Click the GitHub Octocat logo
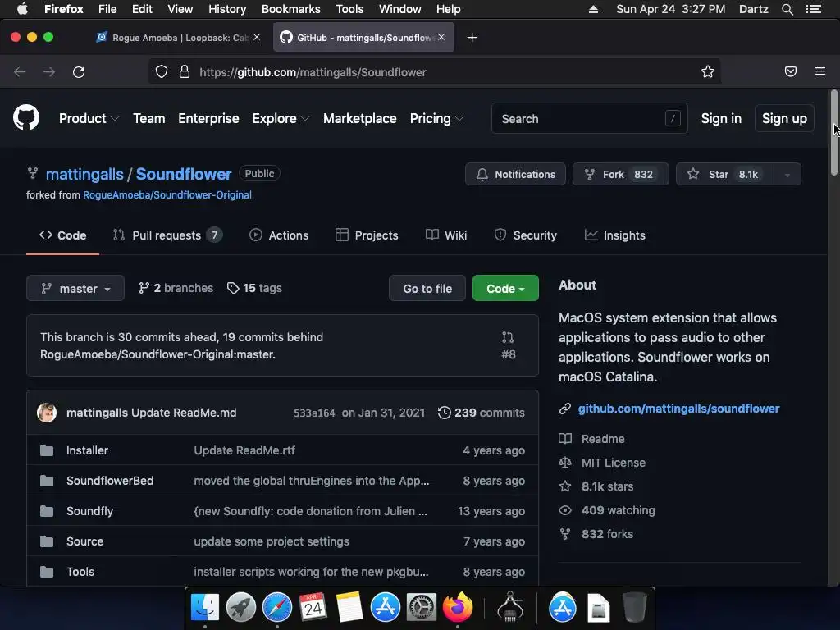This screenshot has height=630, width=840. (x=26, y=118)
